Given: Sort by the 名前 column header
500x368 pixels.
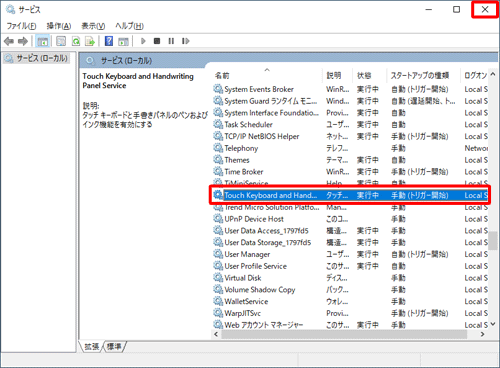Looking at the screenshot, I should click(267, 76).
